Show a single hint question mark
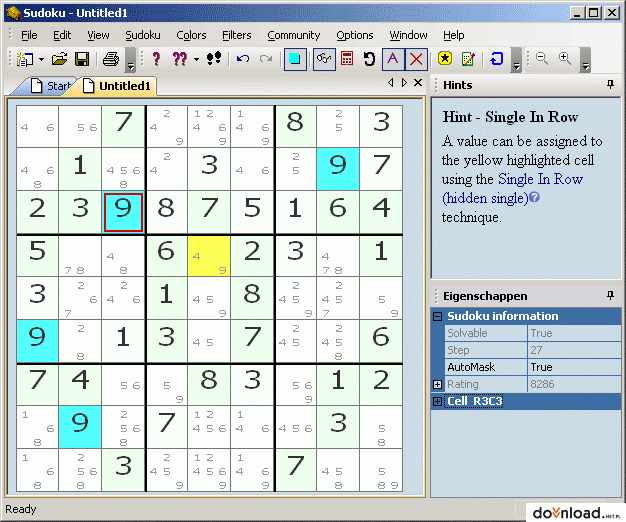 (156, 59)
